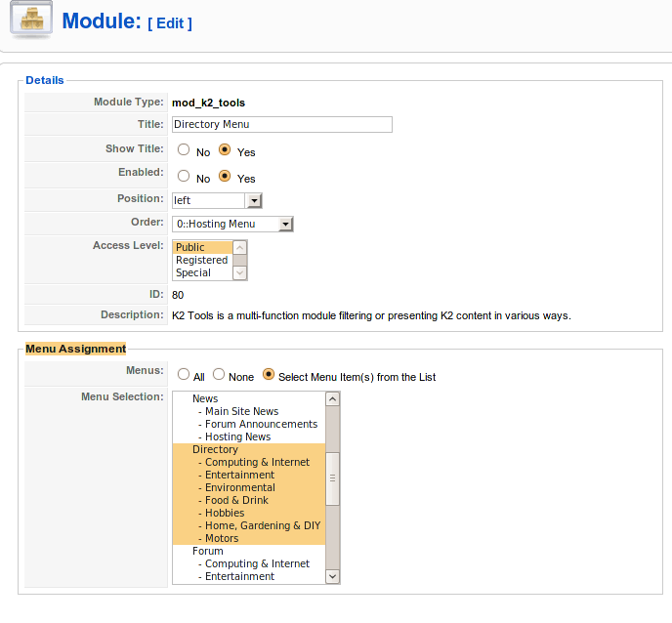Set Show Title to No
This screenshot has height=623, width=672.
pyautogui.click(x=184, y=149)
